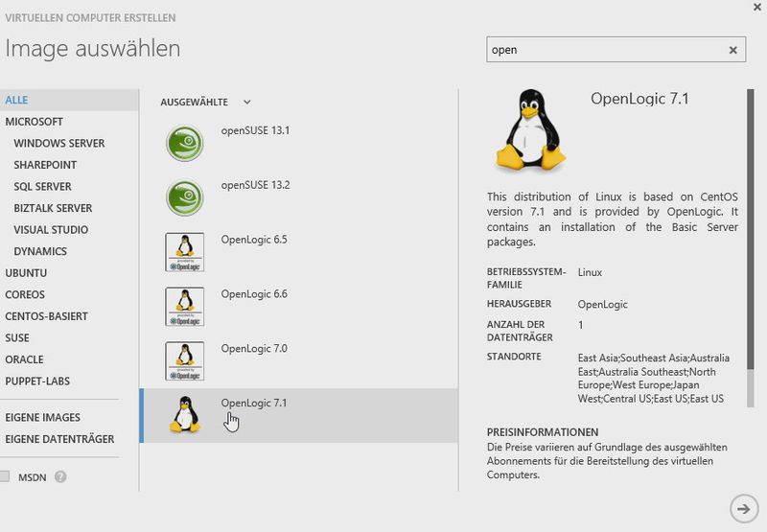
Task: Click the AUSGEWÄHLTE sort label
Action: (x=195, y=103)
